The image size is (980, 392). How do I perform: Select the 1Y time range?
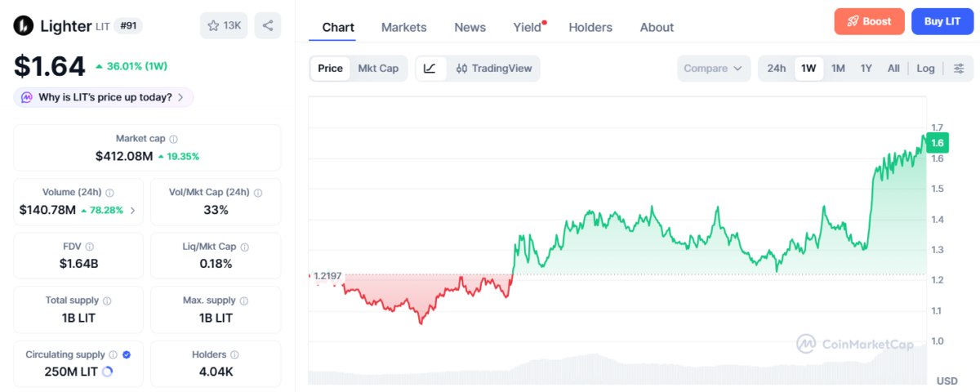point(866,69)
